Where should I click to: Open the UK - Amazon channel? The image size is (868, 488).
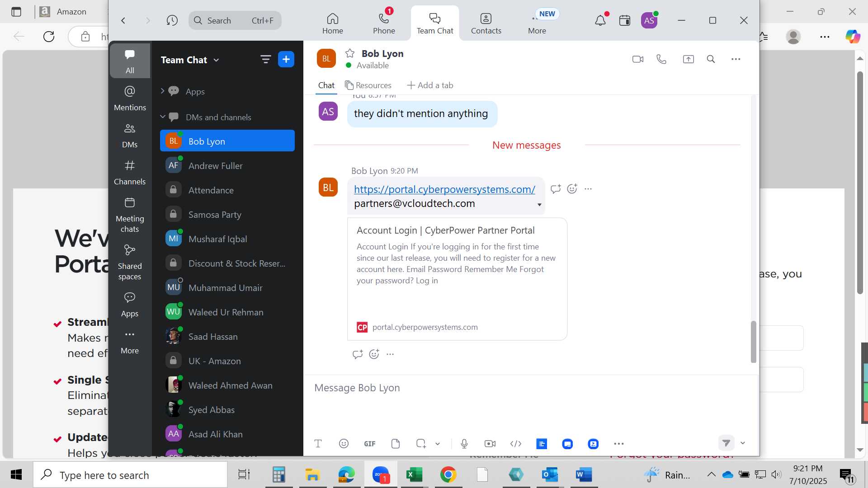click(x=227, y=361)
